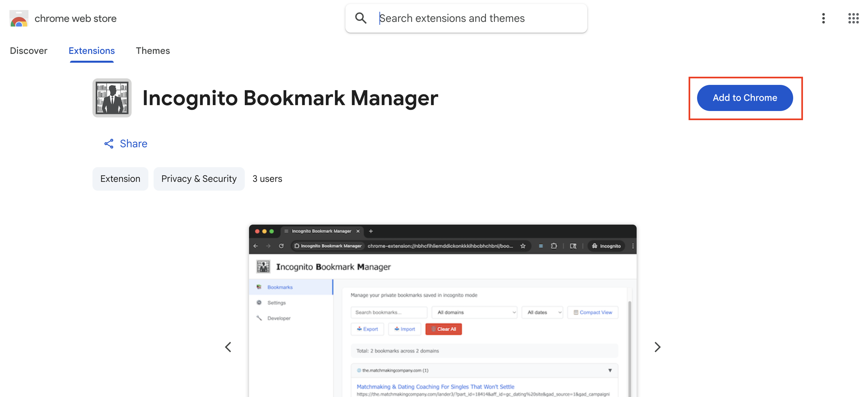868x397 pixels.
Task: Open the three-dot overflow menu
Action: (x=824, y=19)
